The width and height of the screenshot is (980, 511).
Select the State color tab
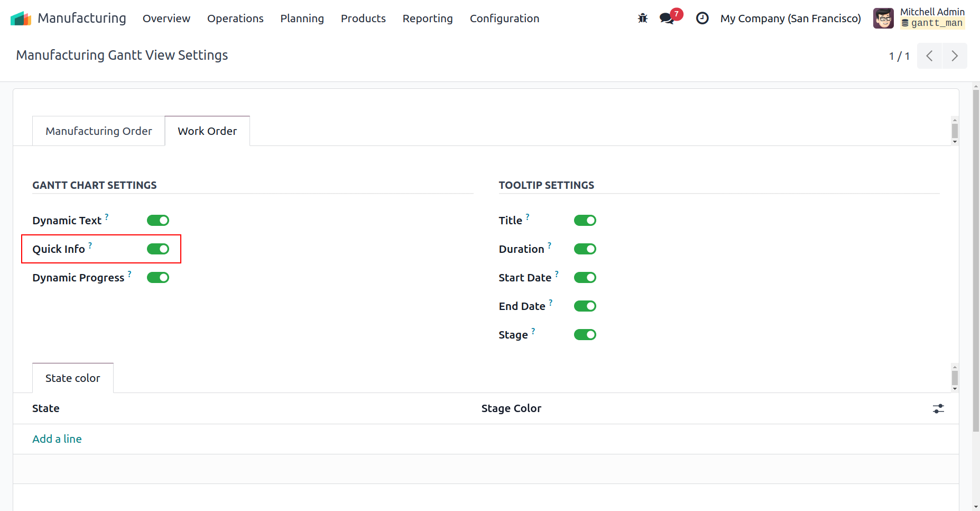(x=73, y=378)
